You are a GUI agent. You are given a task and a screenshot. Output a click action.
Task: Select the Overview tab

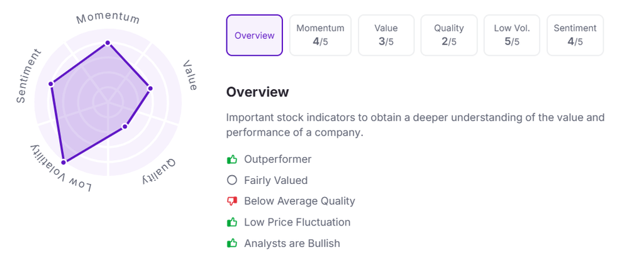(255, 35)
